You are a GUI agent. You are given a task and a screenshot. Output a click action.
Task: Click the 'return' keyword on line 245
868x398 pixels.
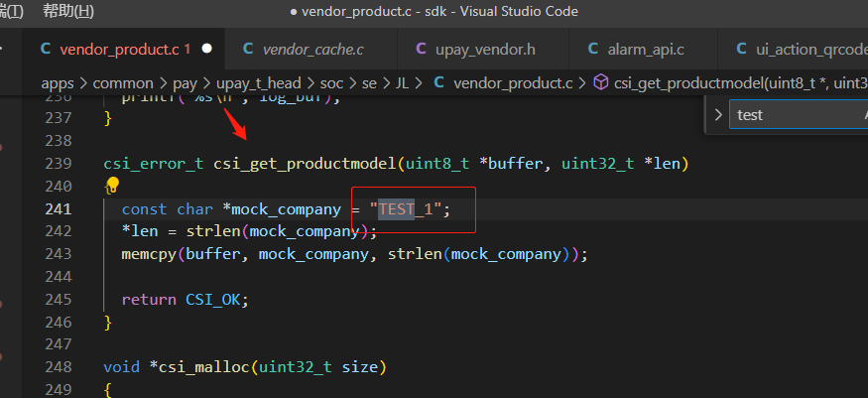point(149,300)
